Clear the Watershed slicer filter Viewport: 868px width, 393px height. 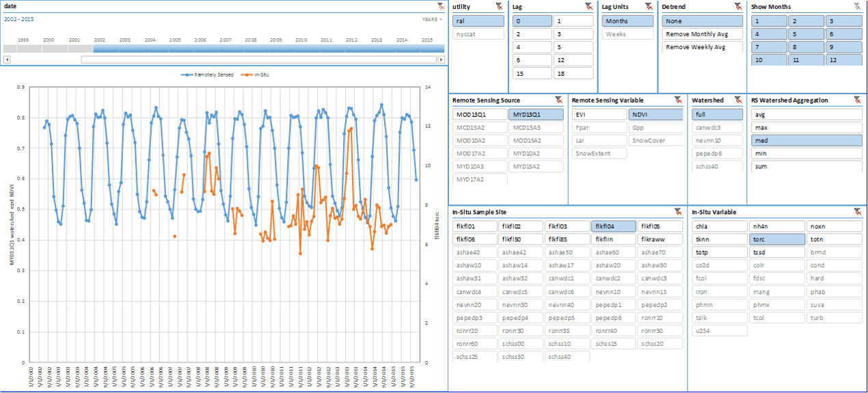tap(738, 100)
